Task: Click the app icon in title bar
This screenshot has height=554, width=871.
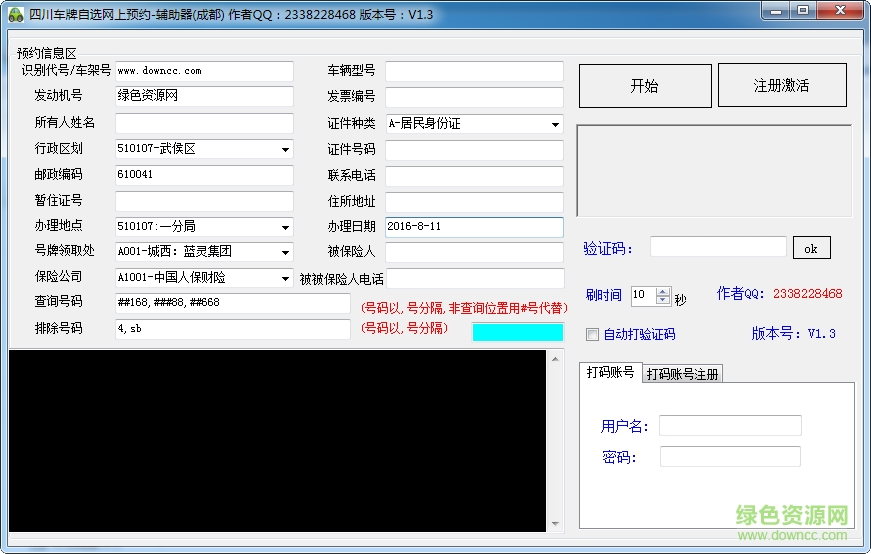Action: tap(15, 14)
